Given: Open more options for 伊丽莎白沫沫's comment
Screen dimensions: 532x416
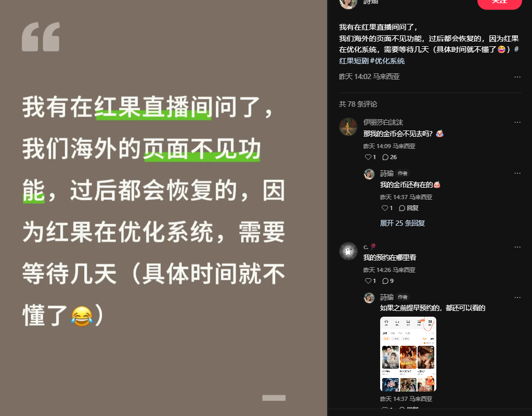Looking at the screenshot, I should point(517,122).
